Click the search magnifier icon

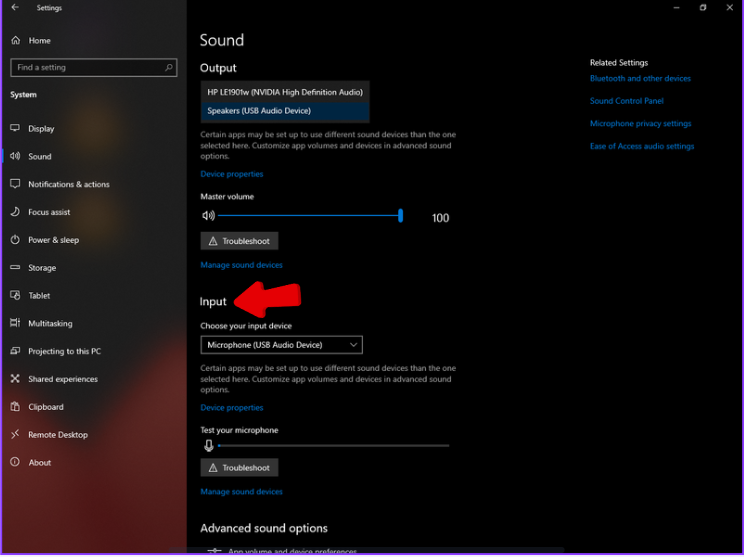[169, 68]
